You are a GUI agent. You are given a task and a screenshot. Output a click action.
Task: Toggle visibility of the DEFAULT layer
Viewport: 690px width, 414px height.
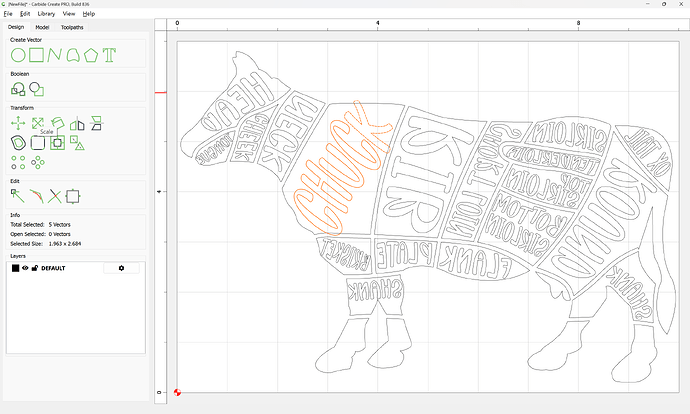(x=25, y=268)
